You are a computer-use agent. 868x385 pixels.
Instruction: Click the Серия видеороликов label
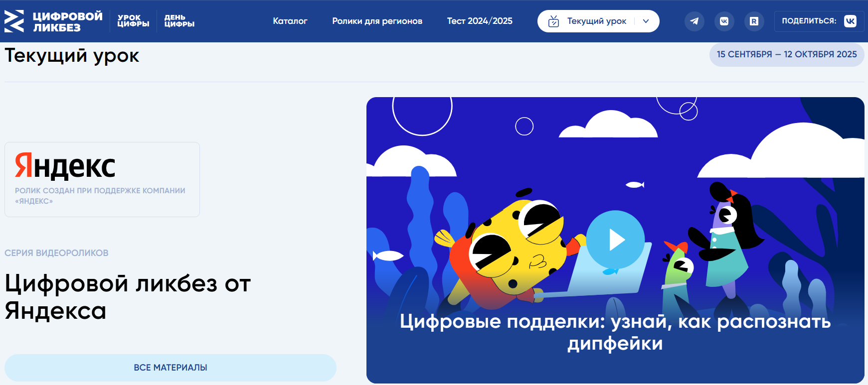coord(56,253)
